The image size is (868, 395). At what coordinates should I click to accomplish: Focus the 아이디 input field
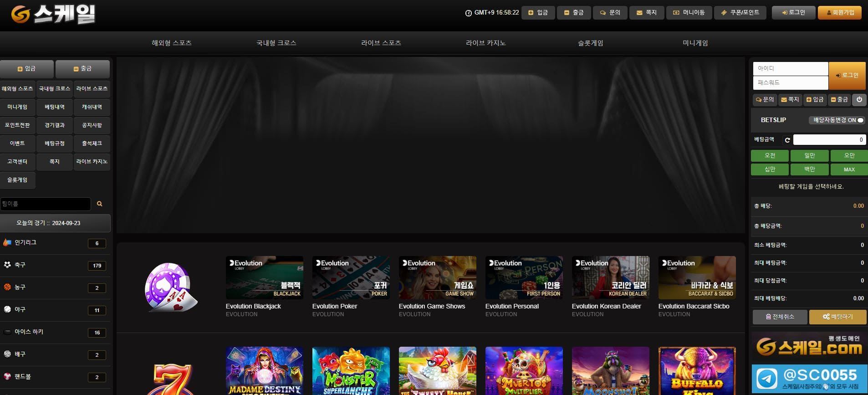(x=791, y=69)
